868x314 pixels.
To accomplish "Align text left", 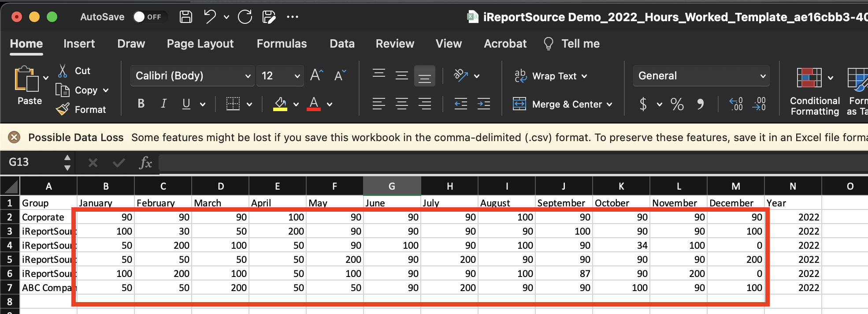I will [379, 104].
